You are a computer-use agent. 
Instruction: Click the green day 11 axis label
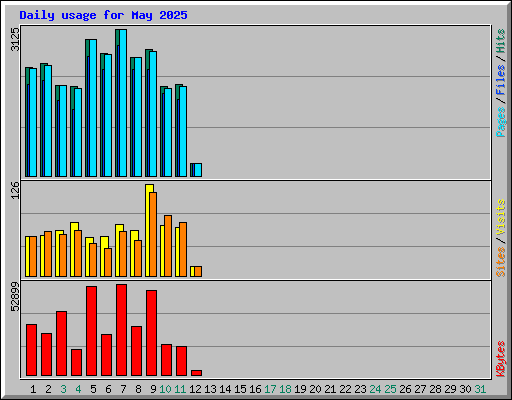point(180,389)
